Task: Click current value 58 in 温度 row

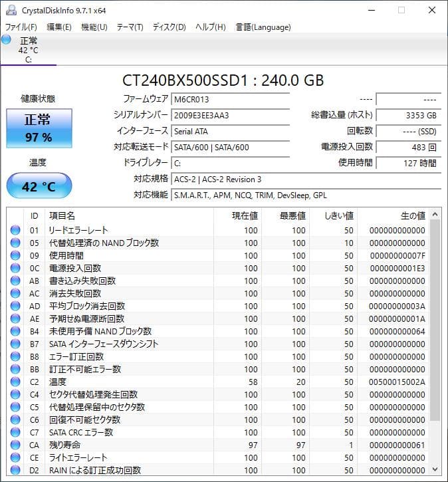Action: coord(253,382)
